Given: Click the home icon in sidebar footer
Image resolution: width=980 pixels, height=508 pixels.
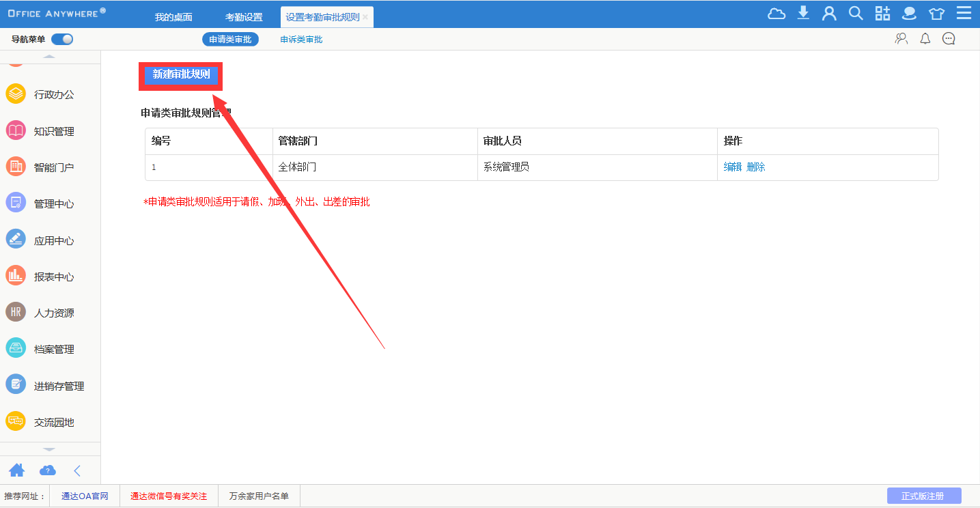Looking at the screenshot, I should tap(16, 470).
